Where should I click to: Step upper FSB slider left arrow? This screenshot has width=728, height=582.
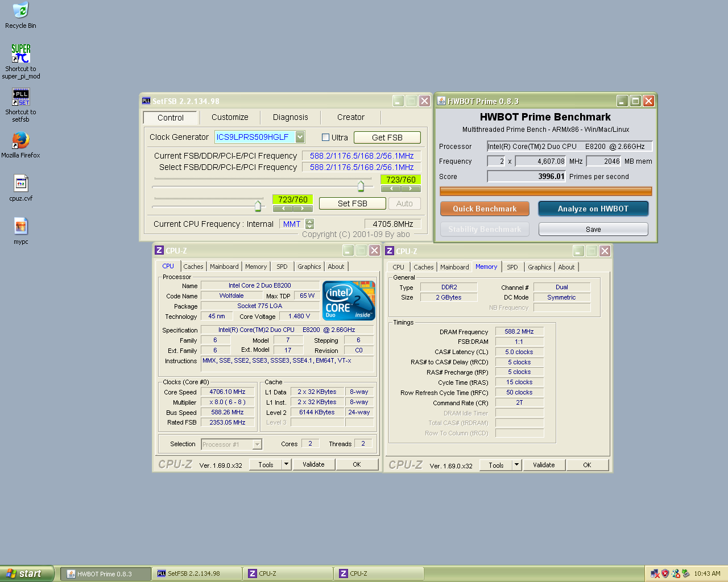391,189
